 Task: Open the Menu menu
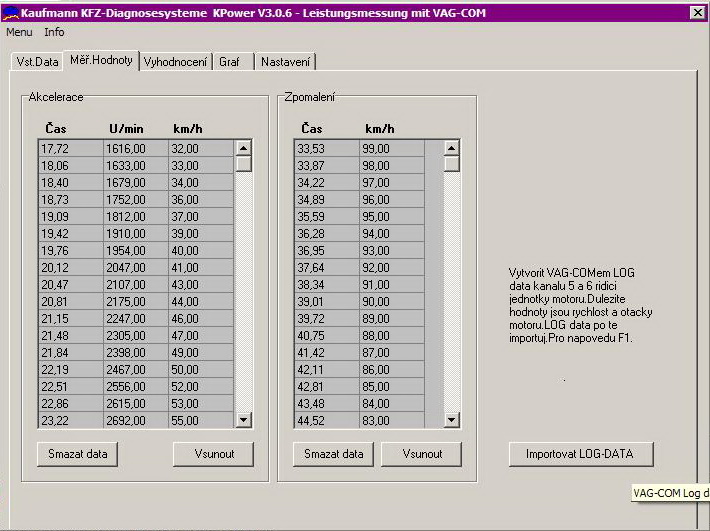point(19,32)
